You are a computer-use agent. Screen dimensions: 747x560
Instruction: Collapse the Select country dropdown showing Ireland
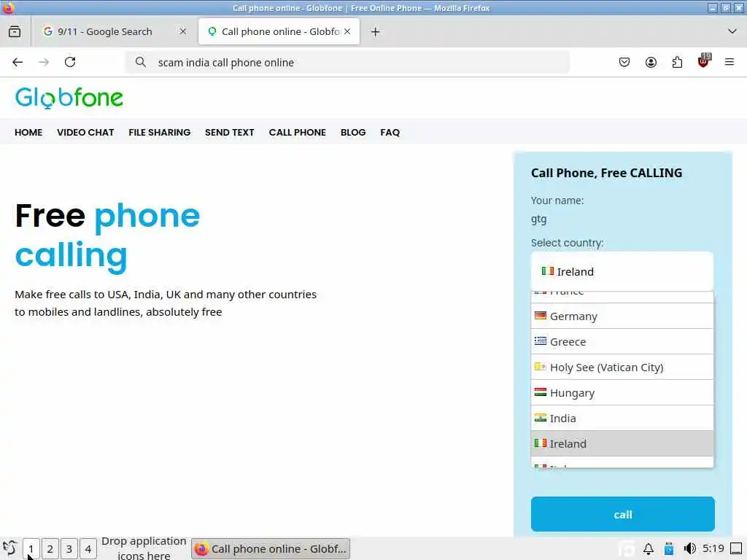(622, 271)
